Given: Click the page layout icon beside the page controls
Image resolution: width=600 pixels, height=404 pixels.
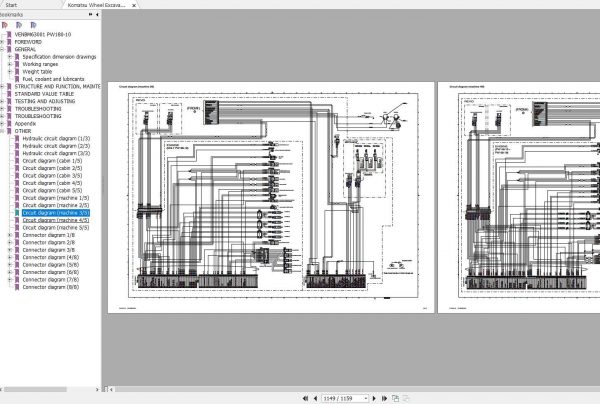Looking at the screenshot, I should point(395,398).
